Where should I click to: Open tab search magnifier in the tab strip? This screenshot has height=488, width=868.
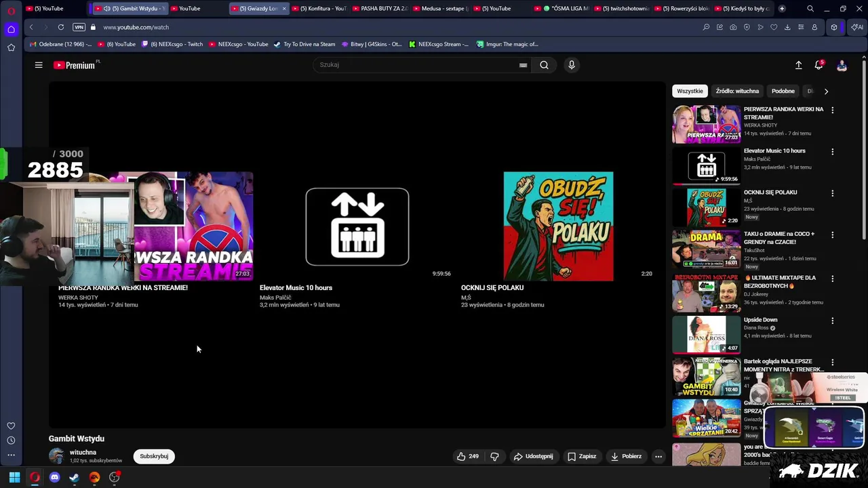pos(810,8)
